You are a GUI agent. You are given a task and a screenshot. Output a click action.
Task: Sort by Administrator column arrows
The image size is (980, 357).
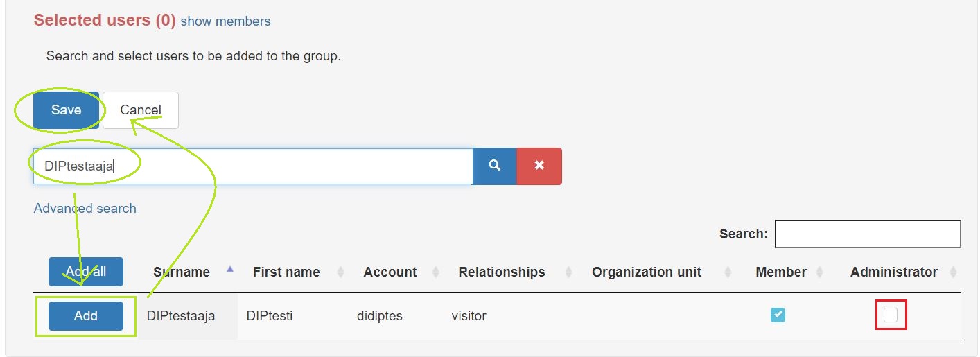click(x=953, y=272)
